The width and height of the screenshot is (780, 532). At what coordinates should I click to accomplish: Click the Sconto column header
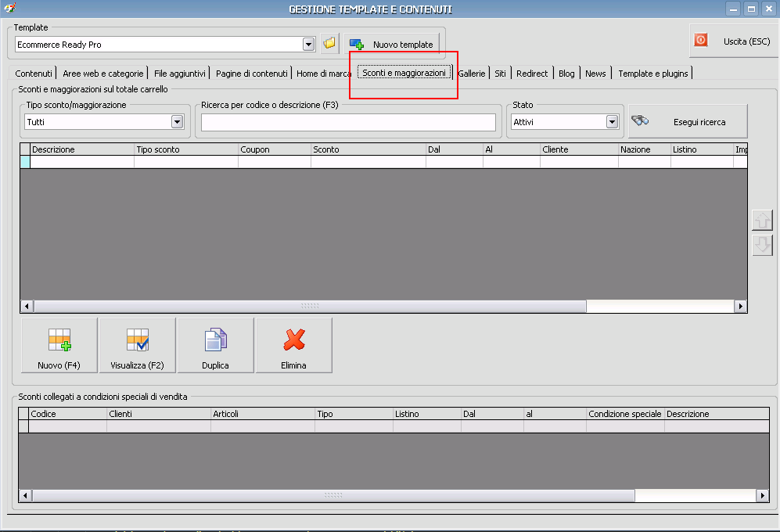click(x=368, y=149)
